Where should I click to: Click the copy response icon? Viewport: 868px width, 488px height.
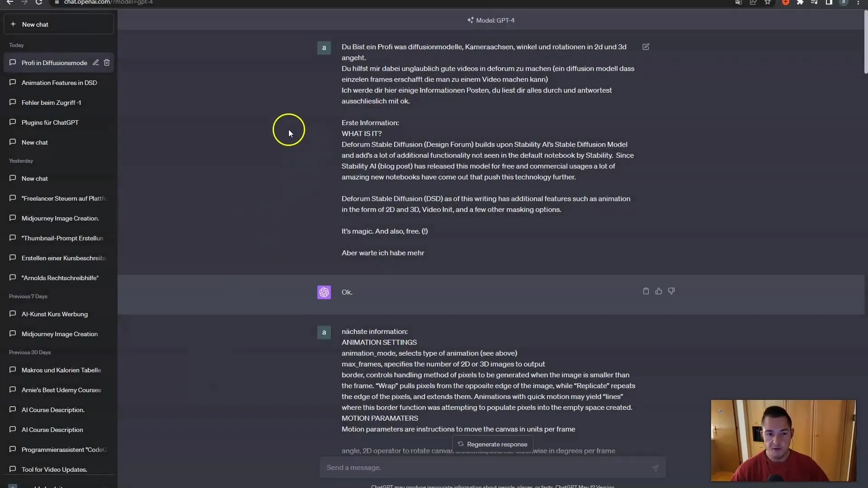coord(646,291)
